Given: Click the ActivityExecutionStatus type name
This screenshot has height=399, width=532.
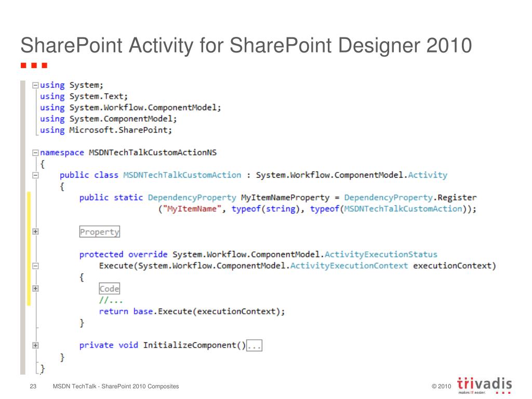Looking at the screenshot, I should (x=381, y=255).
